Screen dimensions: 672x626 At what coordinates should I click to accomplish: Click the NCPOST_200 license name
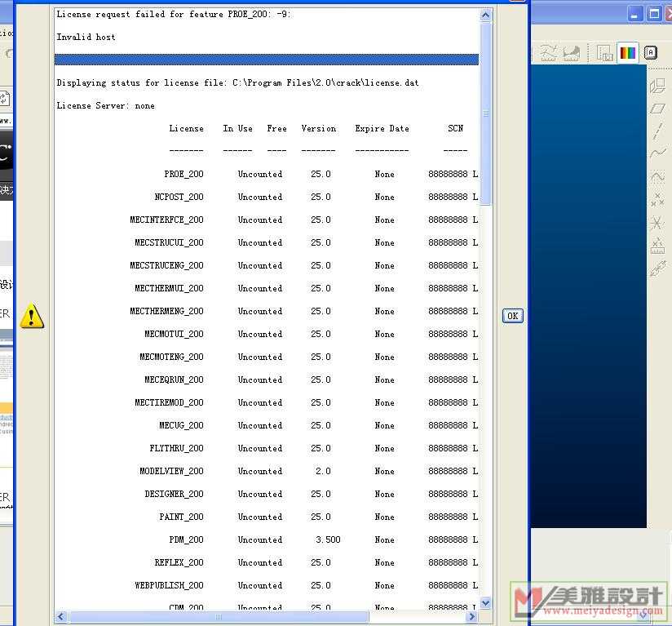pyautogui.click(x=179, y=197)
